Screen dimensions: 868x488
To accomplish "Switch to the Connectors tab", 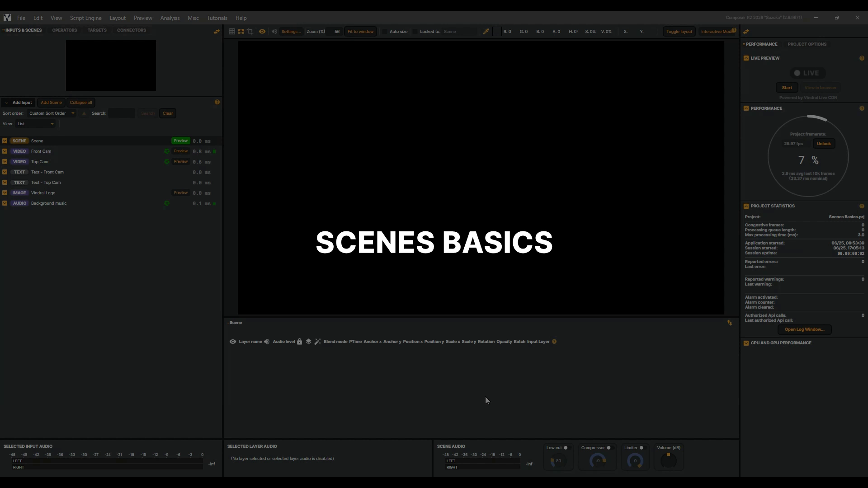I will pyautogui.click(x=132, y=30).
